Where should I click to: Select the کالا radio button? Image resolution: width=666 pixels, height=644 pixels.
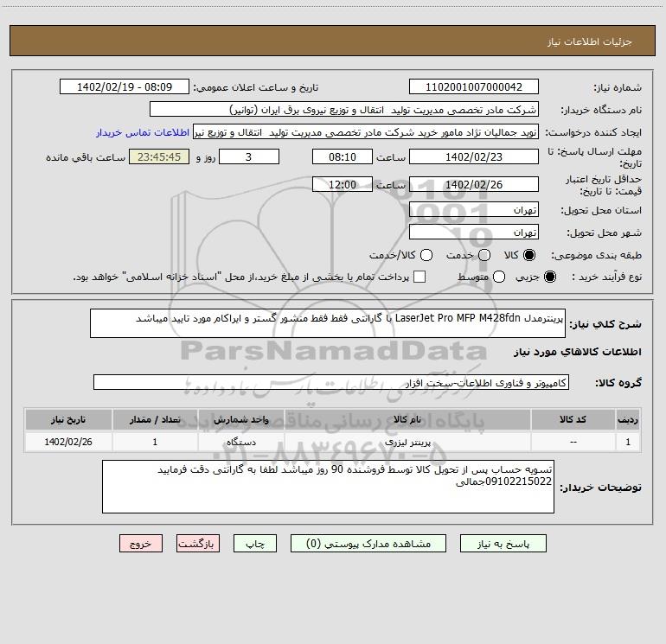point(529,255)
